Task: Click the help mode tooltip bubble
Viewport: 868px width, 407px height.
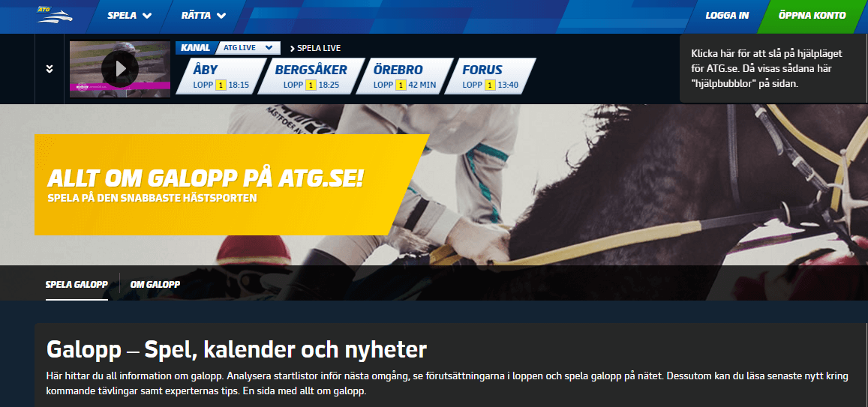Action: [774, 68]
